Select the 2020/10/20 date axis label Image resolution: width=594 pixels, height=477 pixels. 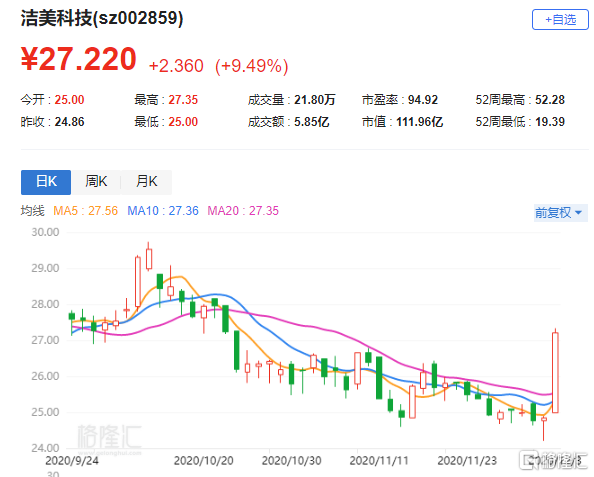203,461
